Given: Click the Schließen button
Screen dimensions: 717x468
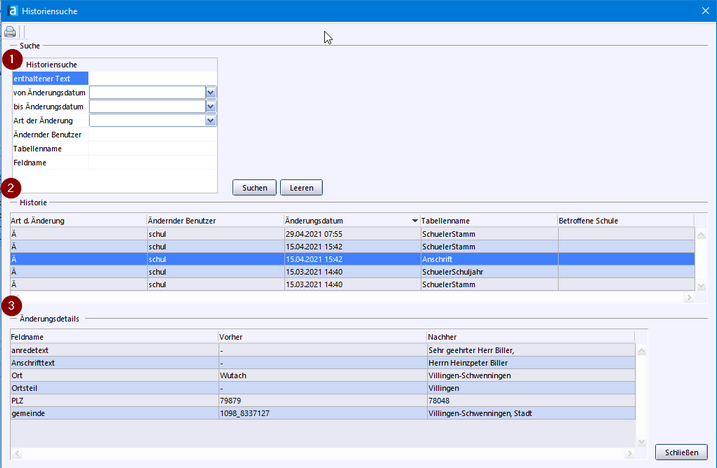Looking at the screenshot, I should point(682,452).
